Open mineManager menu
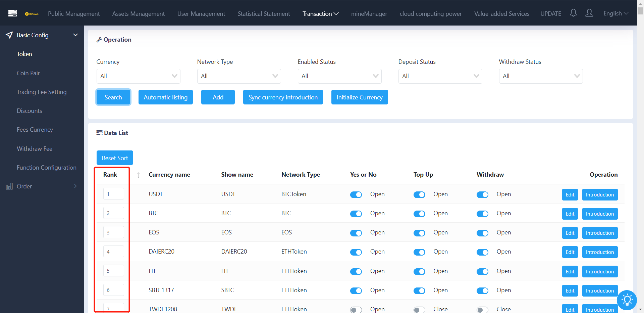 (x=369, y=14)
